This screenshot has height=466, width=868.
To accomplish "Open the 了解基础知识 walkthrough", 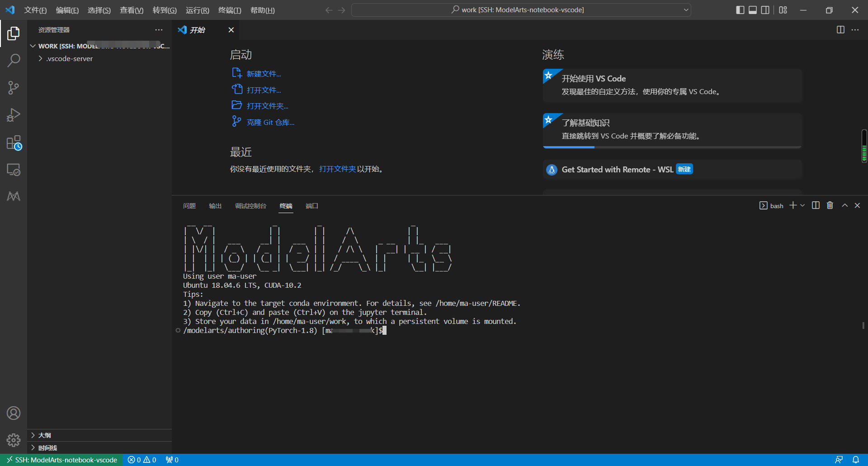I will [672, 130].
